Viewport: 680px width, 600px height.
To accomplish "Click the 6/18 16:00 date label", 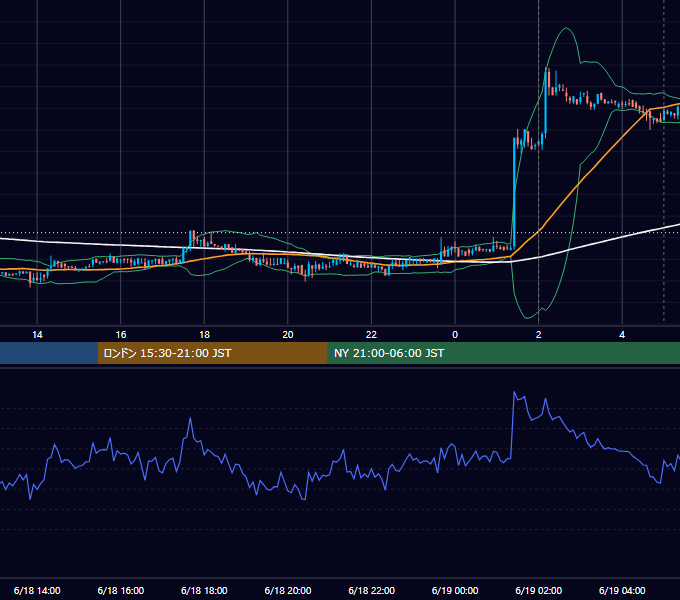I will point(121,590).
